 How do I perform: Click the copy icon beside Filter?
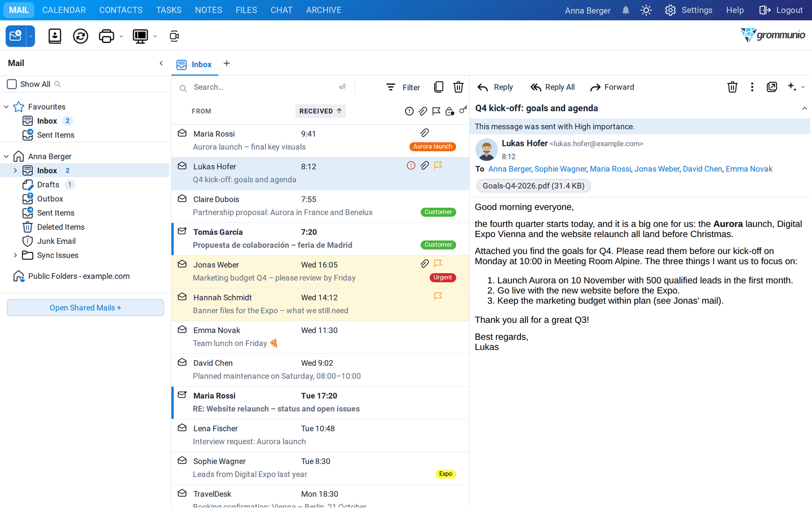pyautogui.click(x=438, y=87)
